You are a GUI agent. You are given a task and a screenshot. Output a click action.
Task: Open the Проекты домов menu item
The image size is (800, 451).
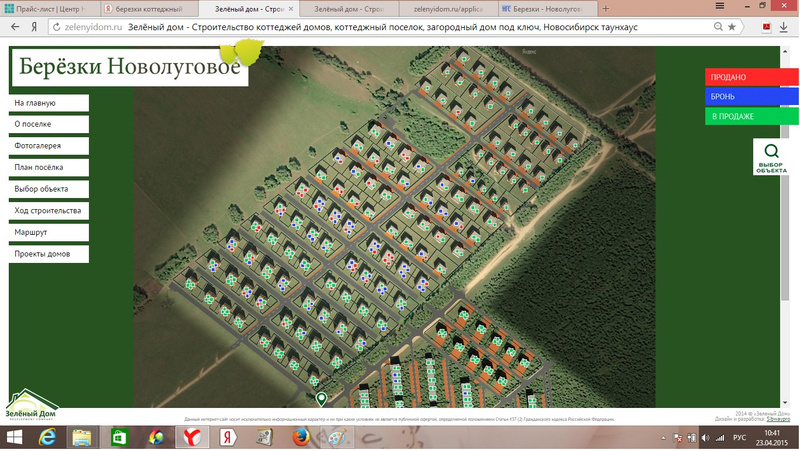click(49, 254)
